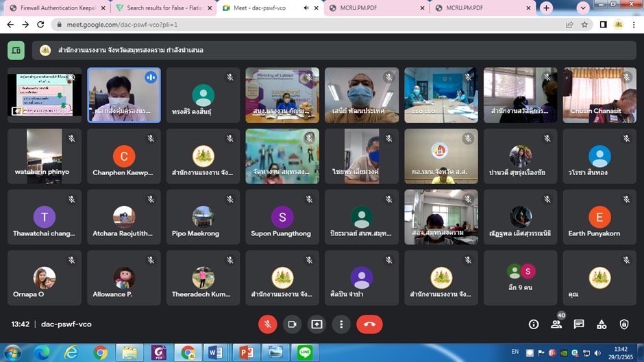Open the LINE app from the taskbar
This screenshot has height=362, width=644.
(x=306, y=352)
